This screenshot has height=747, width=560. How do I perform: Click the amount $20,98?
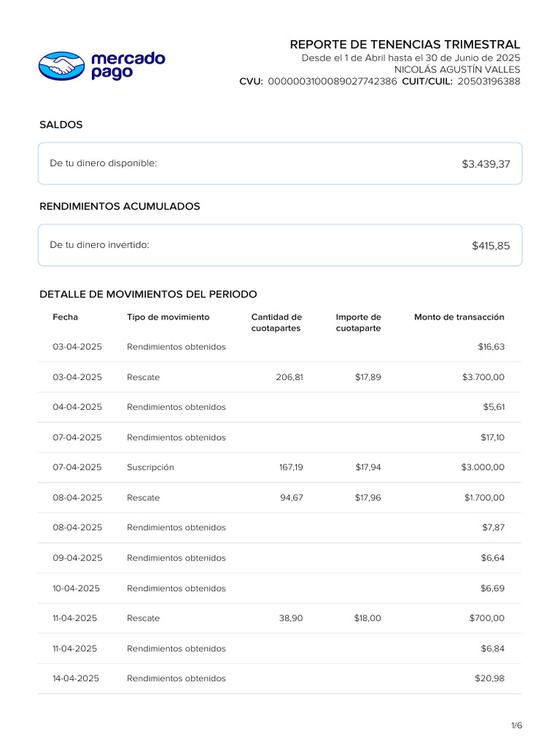click(x=489, y=678)
